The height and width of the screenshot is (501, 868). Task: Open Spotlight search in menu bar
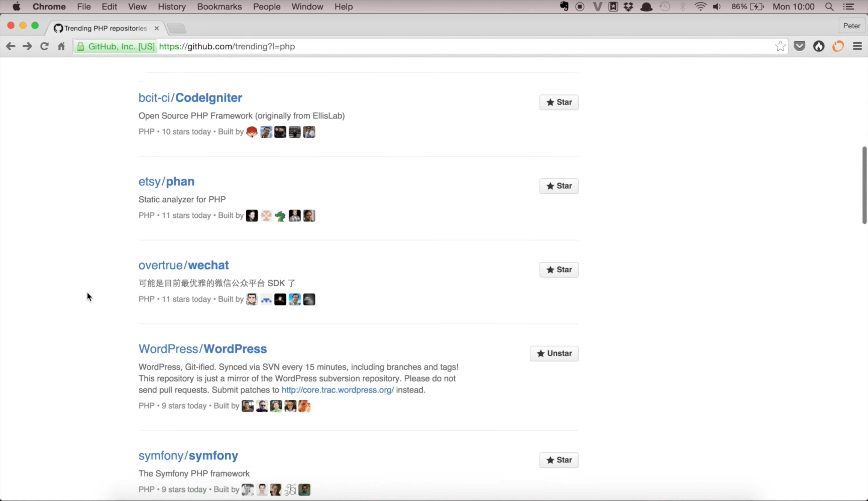click(x=829, y=7)
